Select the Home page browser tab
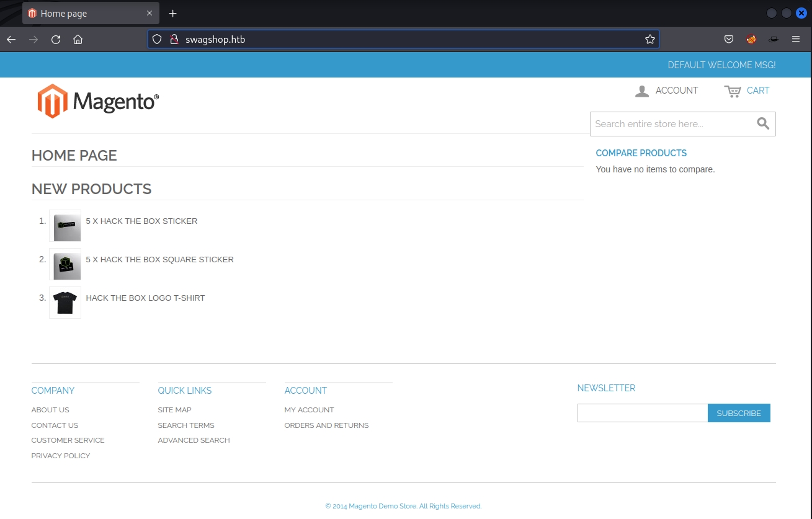Viewport: 812px width, 519px height. (x=81, y=14)
